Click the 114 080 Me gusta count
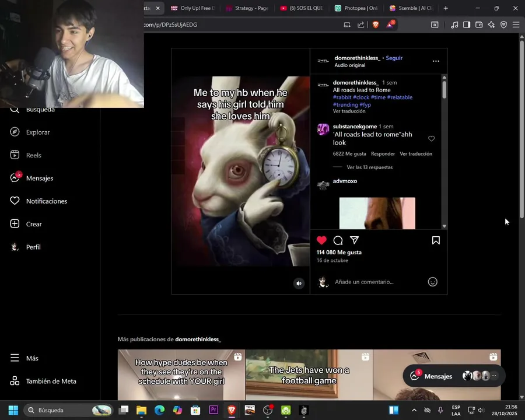Screen dimensions: 525x420 (339, 252)
